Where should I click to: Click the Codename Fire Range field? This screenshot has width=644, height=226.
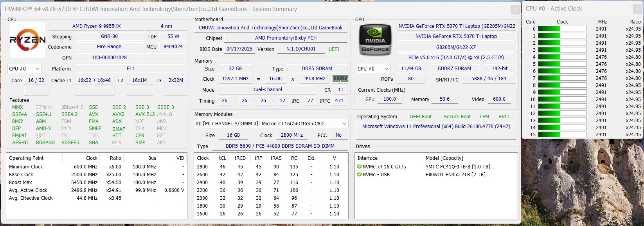[109, 47]
